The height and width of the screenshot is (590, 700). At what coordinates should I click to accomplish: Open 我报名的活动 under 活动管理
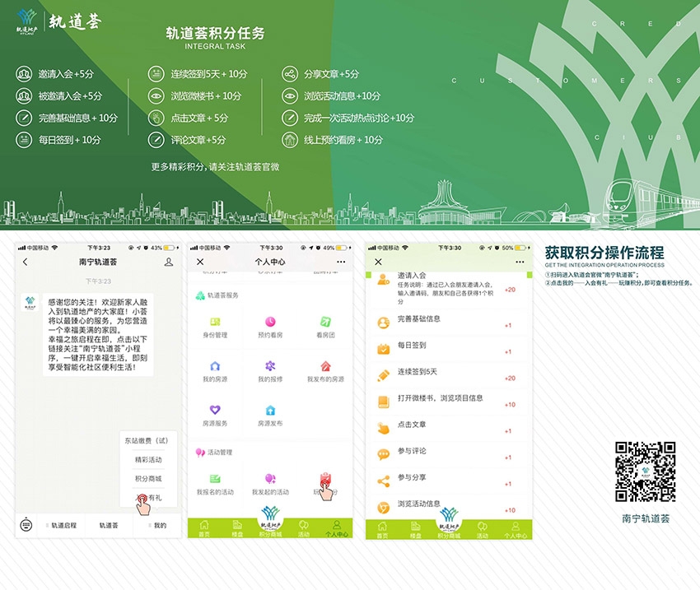pyautogui.click(x=215, y=480)
